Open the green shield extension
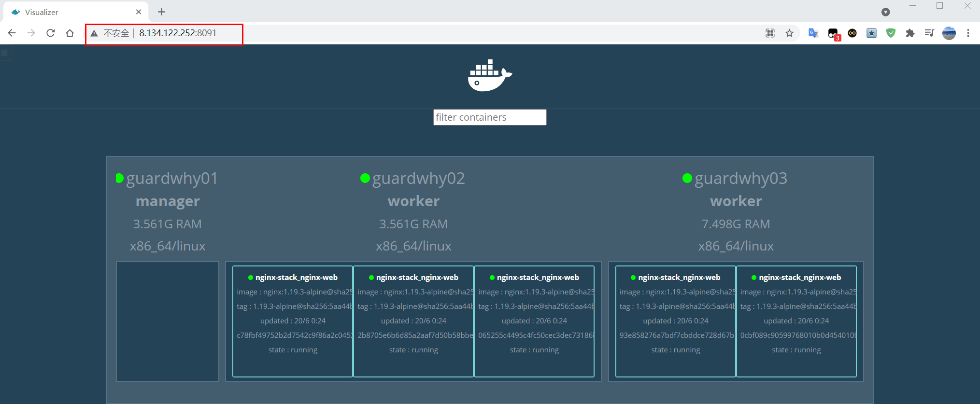The image size is (980, 404). pos(891,33)
